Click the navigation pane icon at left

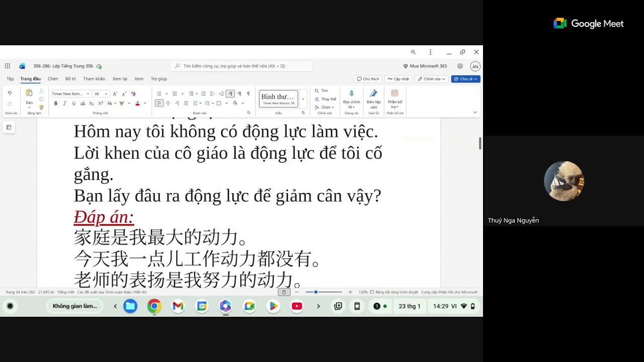[9, 128]
